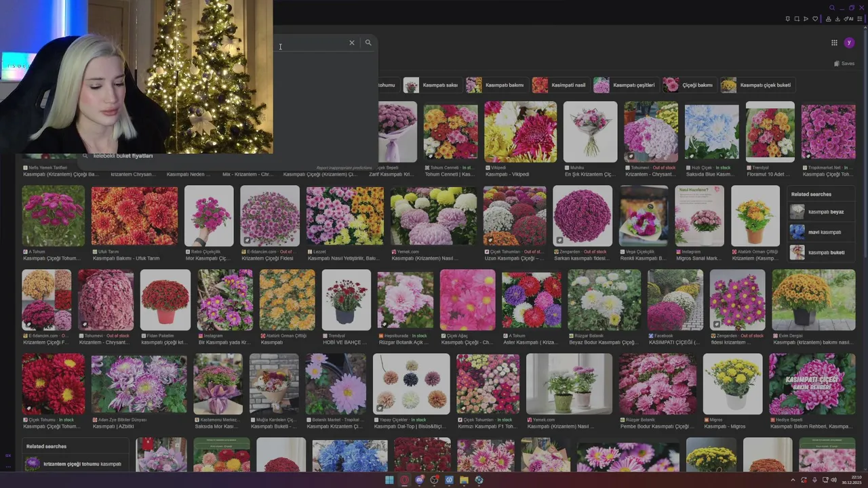Screen dimensions: 868x488
Task: Open the Hediye Sepeti 'Kasımpatı Çiçeği Bakım Rehberi' image
Action: (812, 384)
